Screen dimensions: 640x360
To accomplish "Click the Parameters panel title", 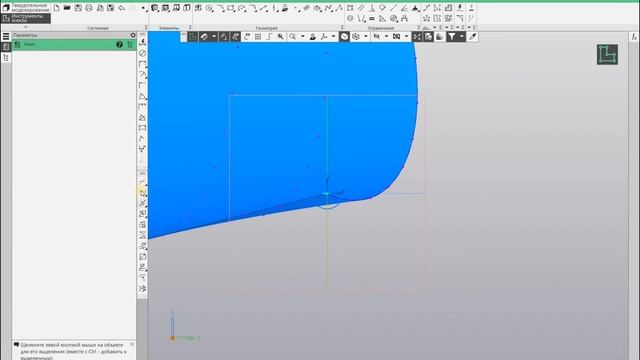I will [x=25, y=35].
